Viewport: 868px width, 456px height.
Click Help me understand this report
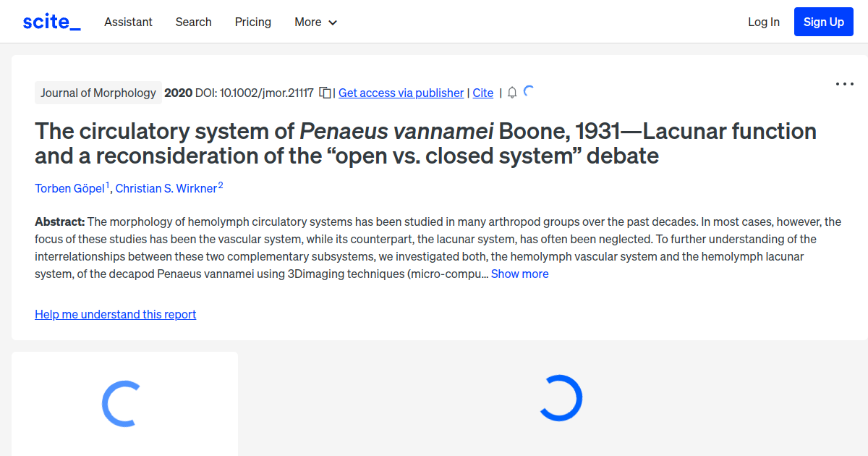click(115, 314)
